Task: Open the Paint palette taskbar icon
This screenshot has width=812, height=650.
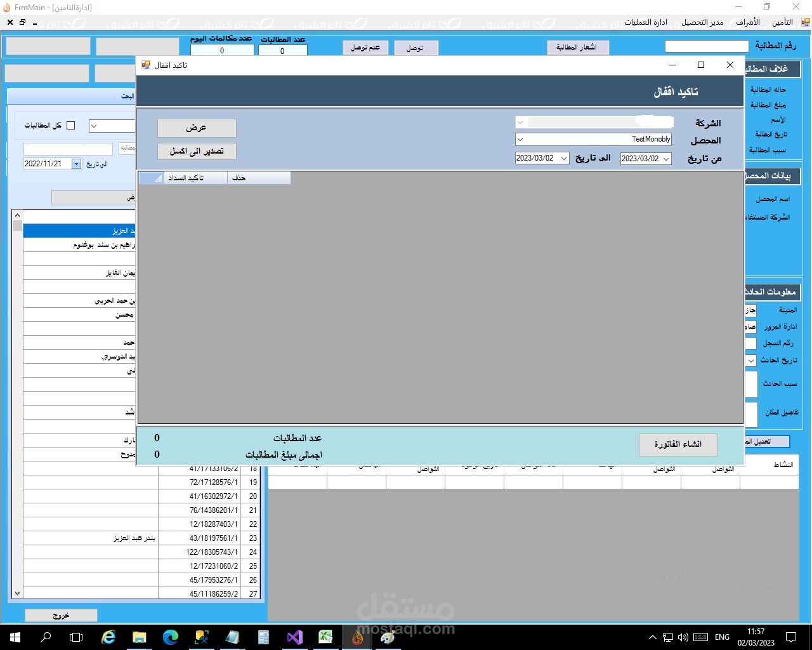Action: pyautogui.click(x=388, y=637)
